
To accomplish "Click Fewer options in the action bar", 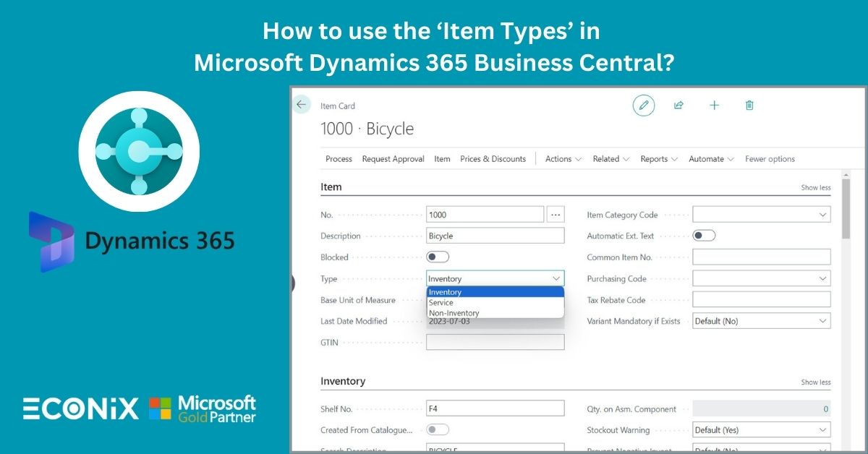I will point(770,158).
